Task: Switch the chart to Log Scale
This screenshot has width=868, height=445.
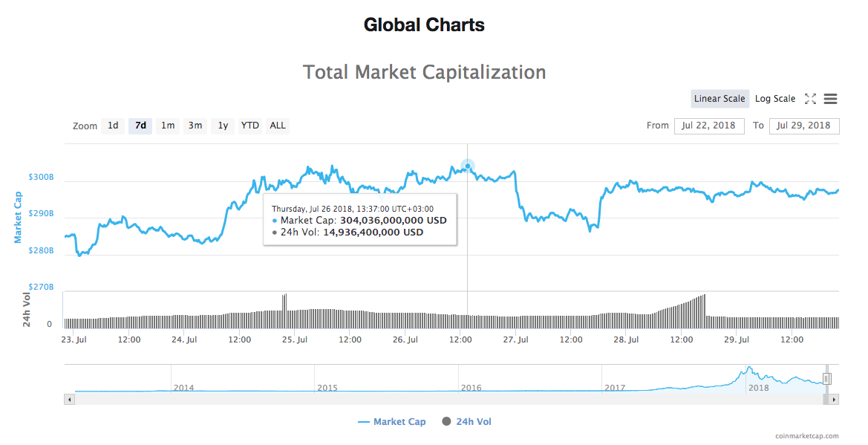Action: pyautogui.click(x=775, y=98)
